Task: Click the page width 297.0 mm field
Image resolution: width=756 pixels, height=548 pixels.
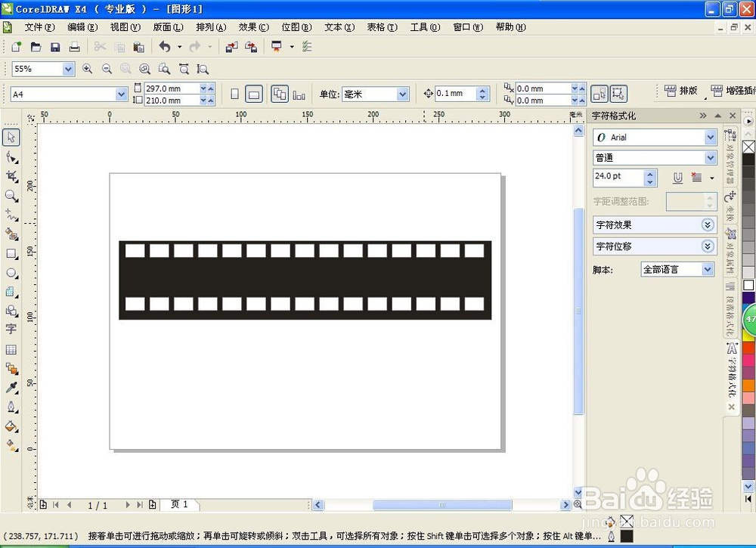Action: click(x=172, y=88)
